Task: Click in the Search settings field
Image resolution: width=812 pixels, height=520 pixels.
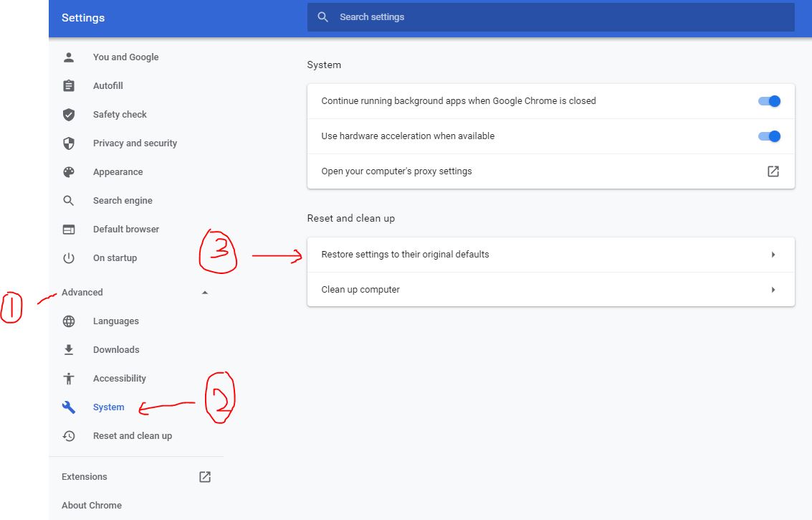Action: [x=550, y=17]
